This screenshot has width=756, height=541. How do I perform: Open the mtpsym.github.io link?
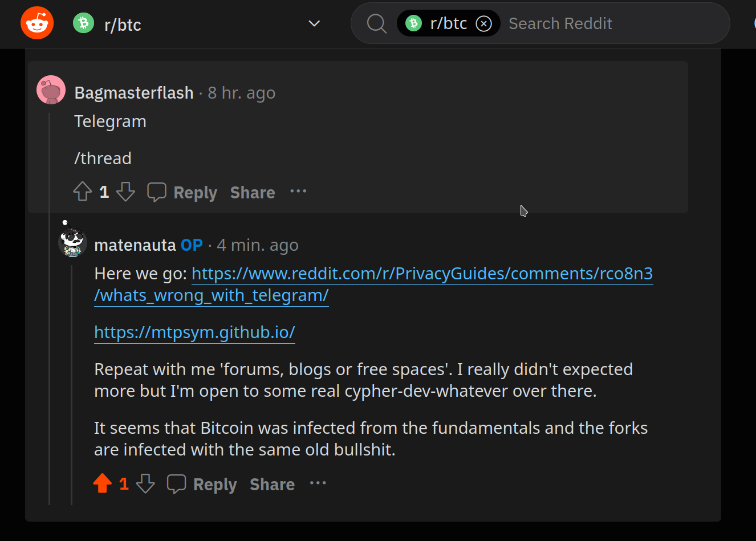[194, 332]
